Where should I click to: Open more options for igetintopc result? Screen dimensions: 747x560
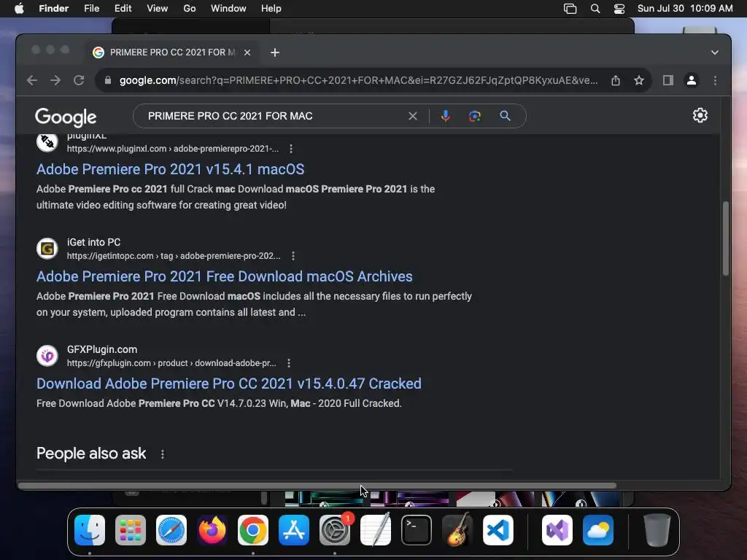pos(293,256)
